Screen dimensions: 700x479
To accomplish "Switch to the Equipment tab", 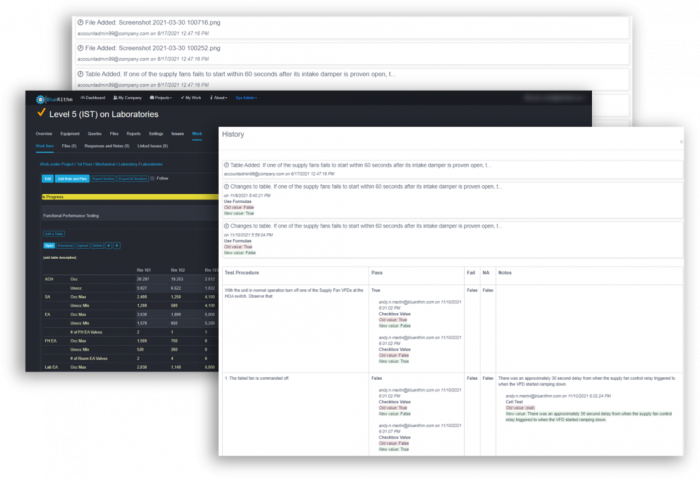I will 70,133.
